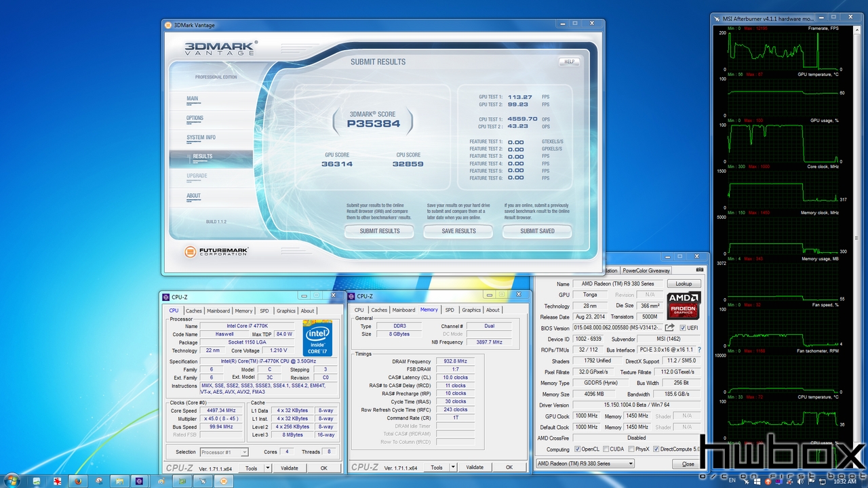The image size is (868, 488).
Task: Open the MSI Afterburner plane taskbar icon
Action: (x=203, y=481)
